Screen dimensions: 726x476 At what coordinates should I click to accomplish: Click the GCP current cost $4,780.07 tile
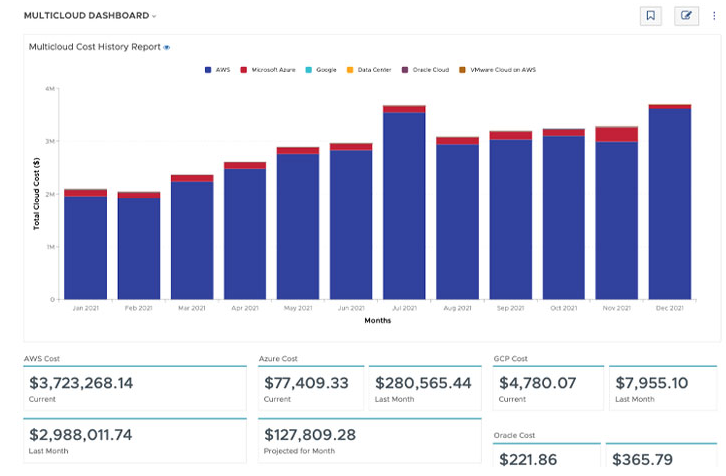(547, 388)
